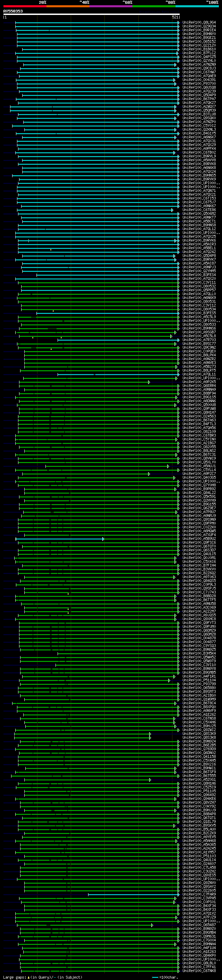Open the UniRef100_A5BEL1 entry

click(199, 248)
